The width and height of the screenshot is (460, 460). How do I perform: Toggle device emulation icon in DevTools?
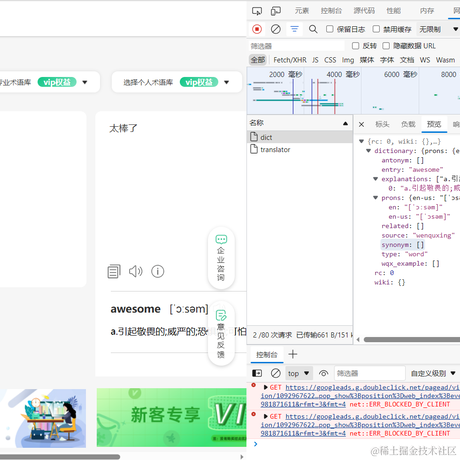(276, 11)
